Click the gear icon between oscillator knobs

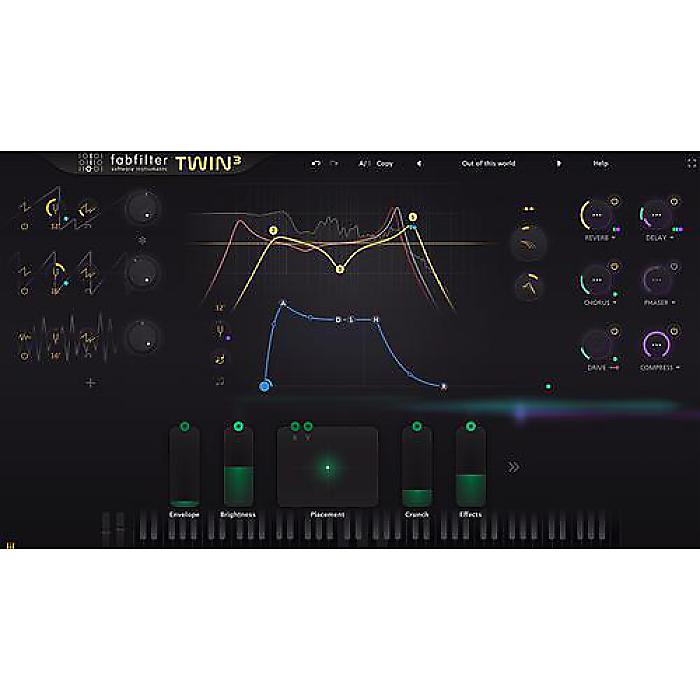tap(142, 241)
